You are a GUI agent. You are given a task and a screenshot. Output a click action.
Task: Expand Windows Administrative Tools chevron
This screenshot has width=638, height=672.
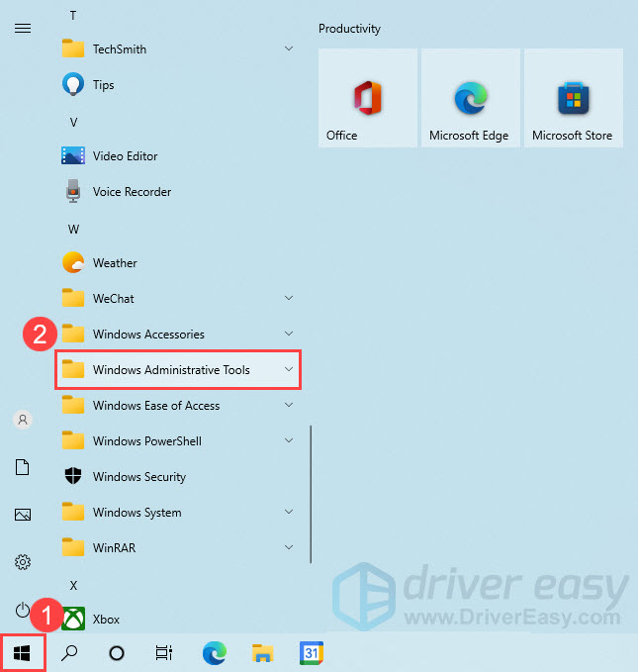tap(289, 369)
